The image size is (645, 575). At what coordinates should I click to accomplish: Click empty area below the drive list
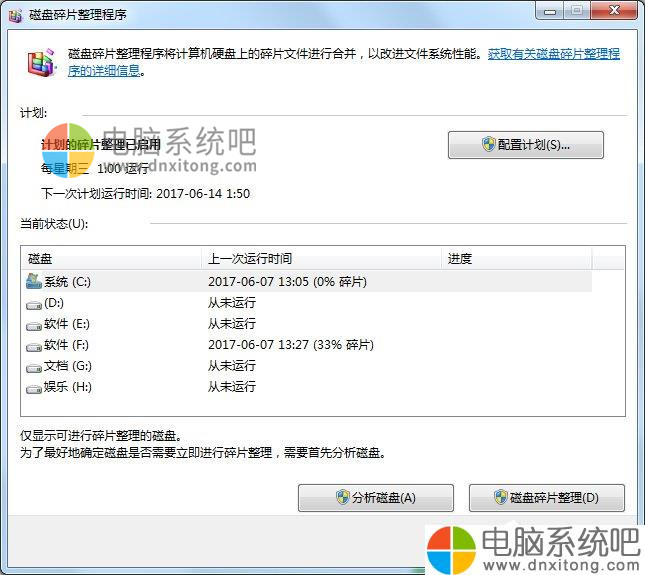[320, 406]
